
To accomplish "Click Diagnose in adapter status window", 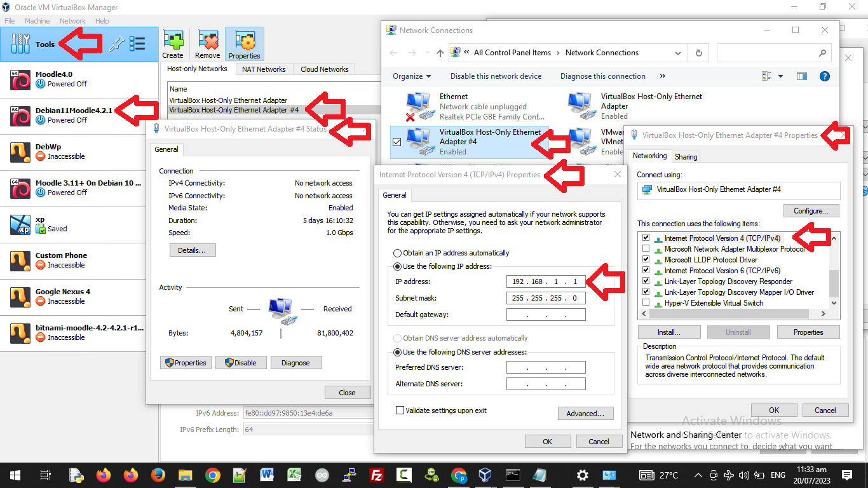I will (x=295, y=363).
